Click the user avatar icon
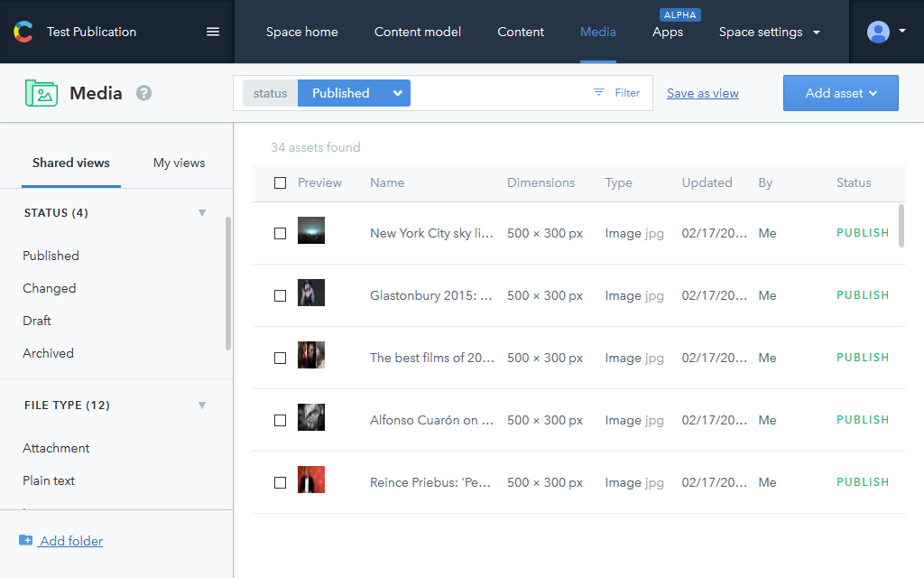The width and height of the screenshot is (924, 578). (878, 32)
